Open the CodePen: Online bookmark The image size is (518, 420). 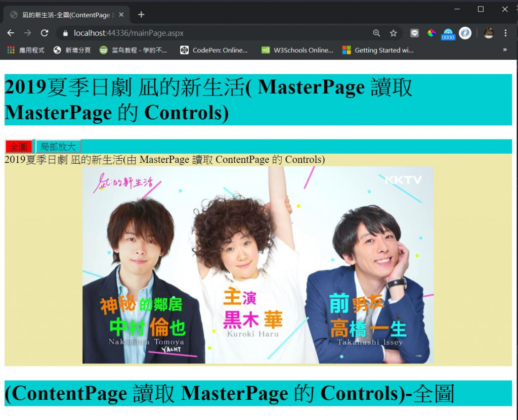pyautogui.click(x=214, y=50)
